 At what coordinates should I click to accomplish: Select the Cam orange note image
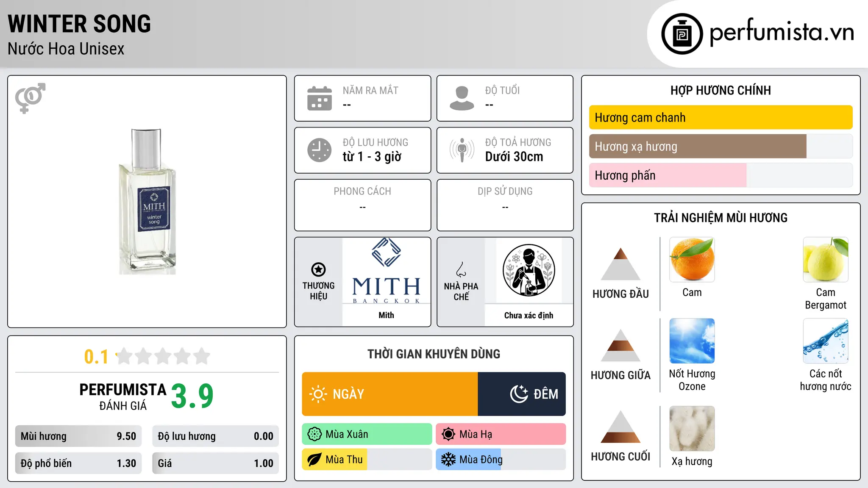pos(692,260)
